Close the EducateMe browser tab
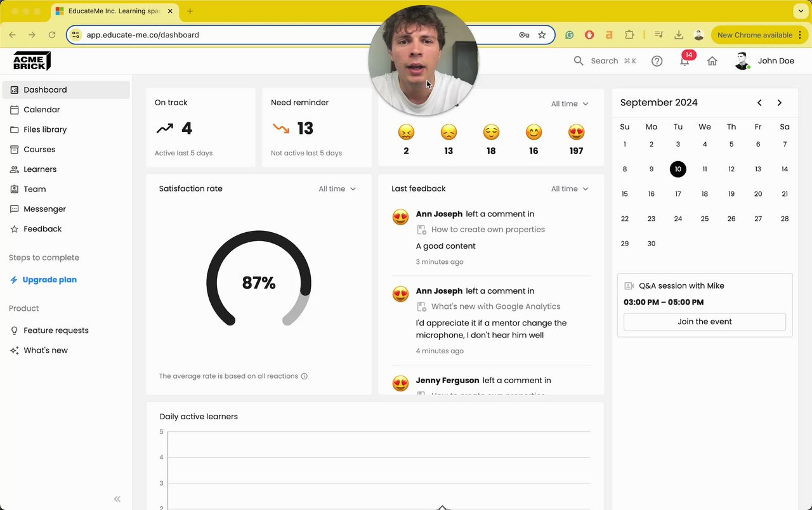Viewport: 812px width, 510px height. 170,11
